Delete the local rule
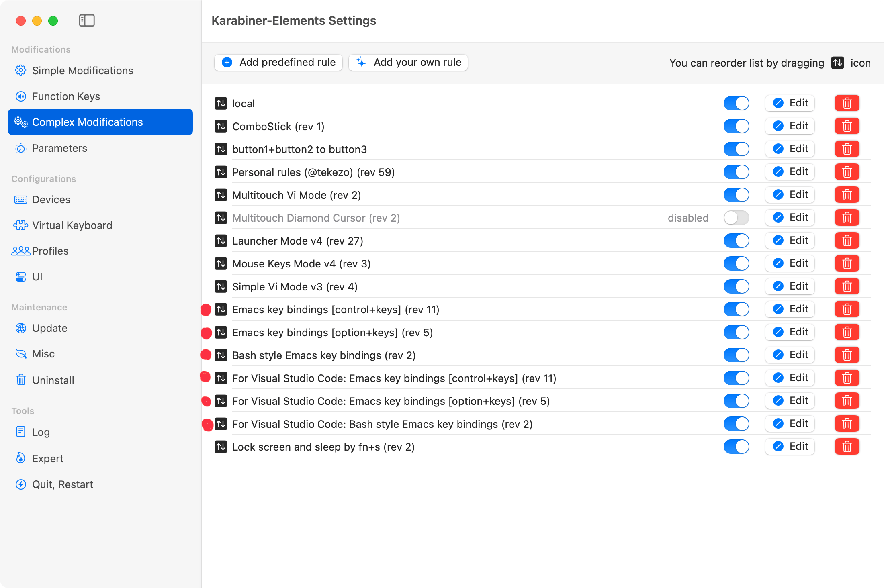The width and height of the screenshot is (884, 588). pyautogui.click(x=847, y=103)
